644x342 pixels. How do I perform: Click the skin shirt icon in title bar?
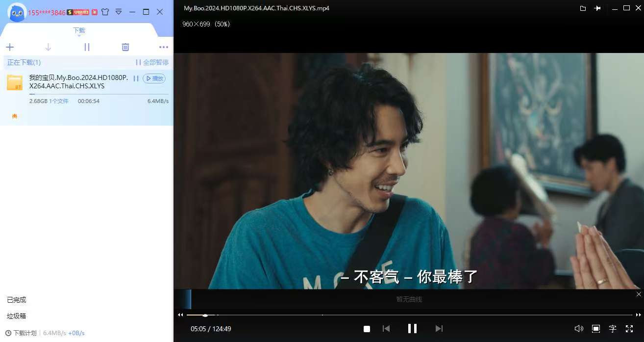point(105,12)
